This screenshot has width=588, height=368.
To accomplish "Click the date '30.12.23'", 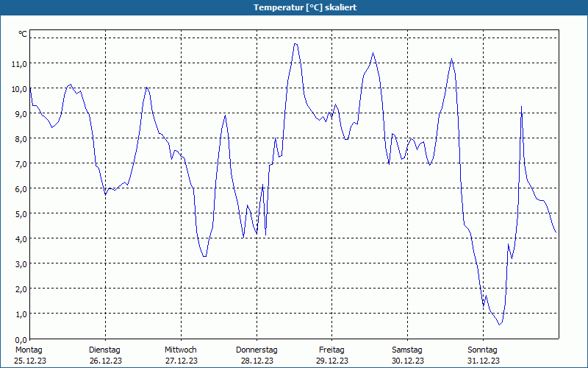I will point(408,361).
